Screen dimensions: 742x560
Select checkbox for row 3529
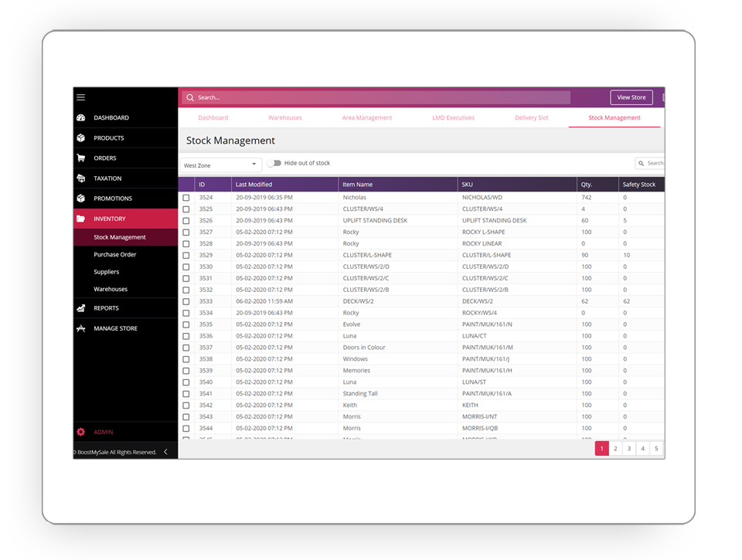186,256
